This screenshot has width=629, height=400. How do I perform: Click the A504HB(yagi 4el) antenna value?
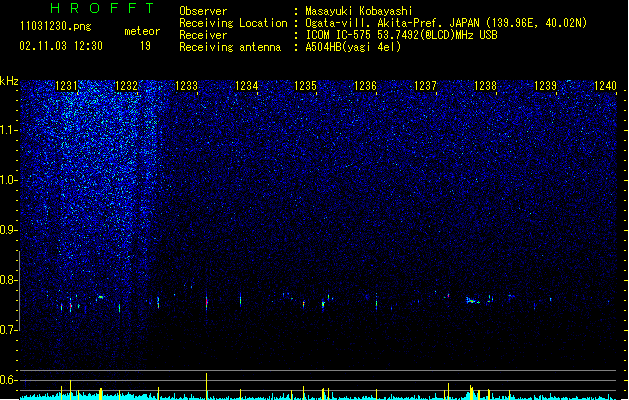[353, 47]
